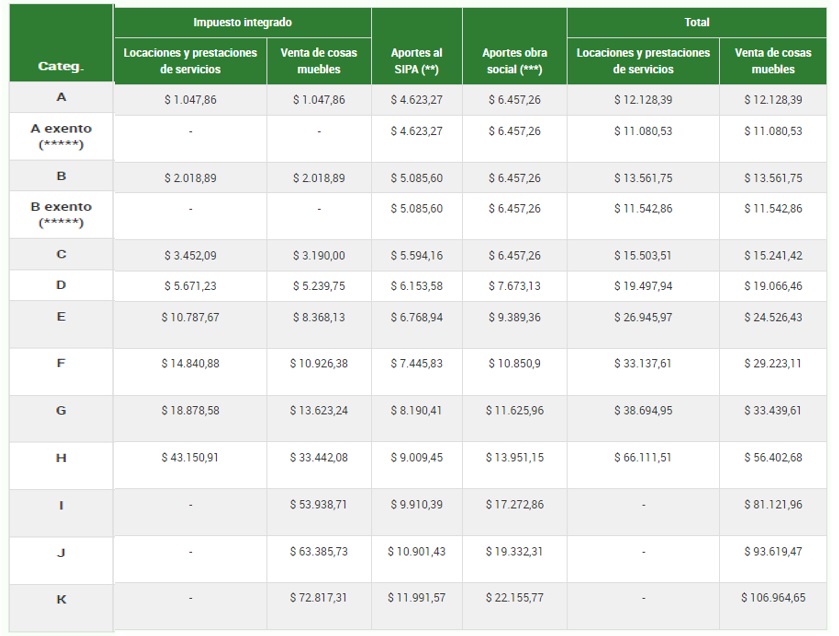Select the B exento row label
The width and height of the screenshot is (839, 636).
pyautogui.click(x=61, y=214)
